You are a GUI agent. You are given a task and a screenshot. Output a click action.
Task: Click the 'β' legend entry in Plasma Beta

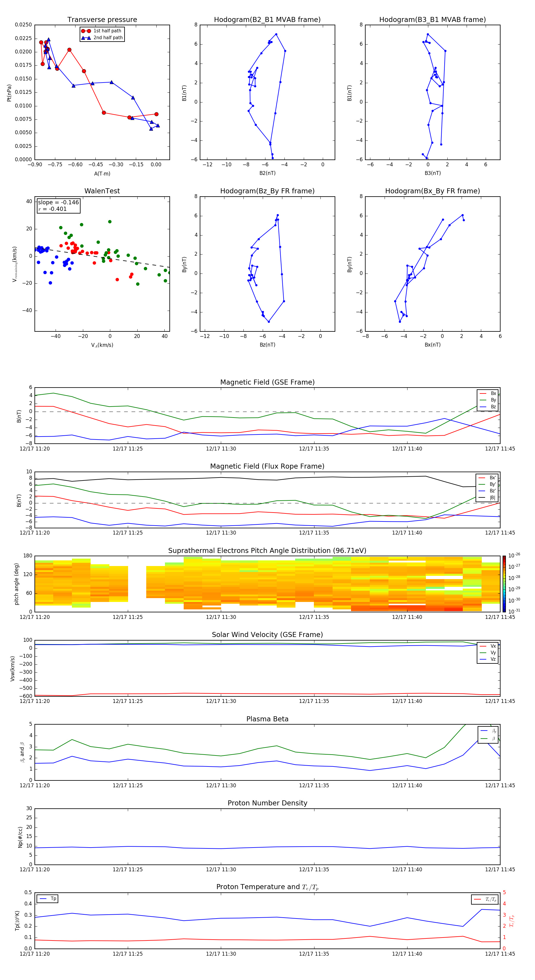tap(488, 739)
